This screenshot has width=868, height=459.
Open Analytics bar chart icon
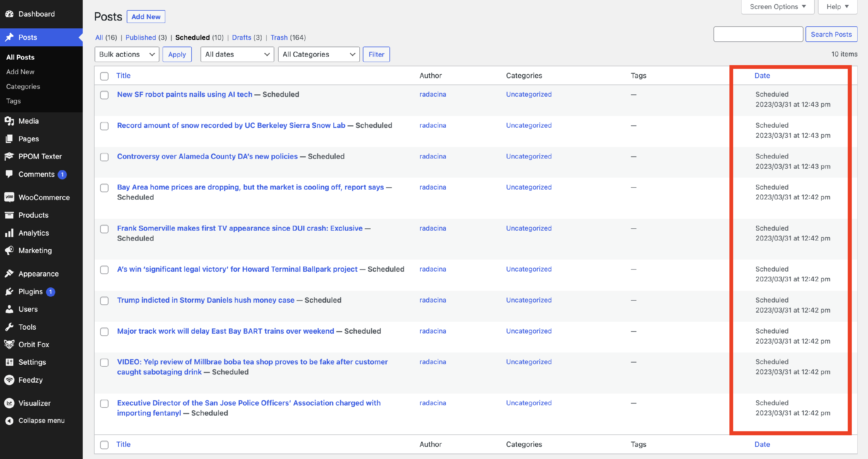point(9,233)
